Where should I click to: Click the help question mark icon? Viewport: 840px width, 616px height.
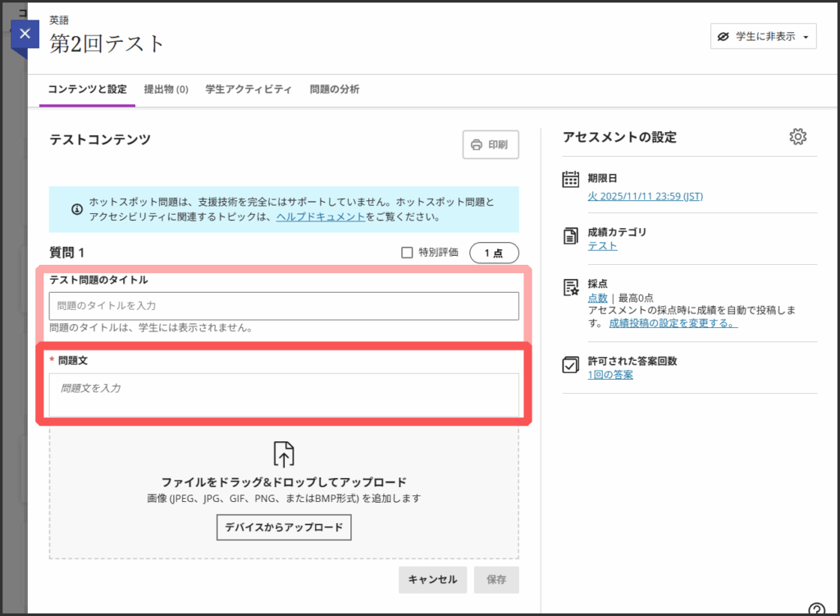tap(816, 609)
